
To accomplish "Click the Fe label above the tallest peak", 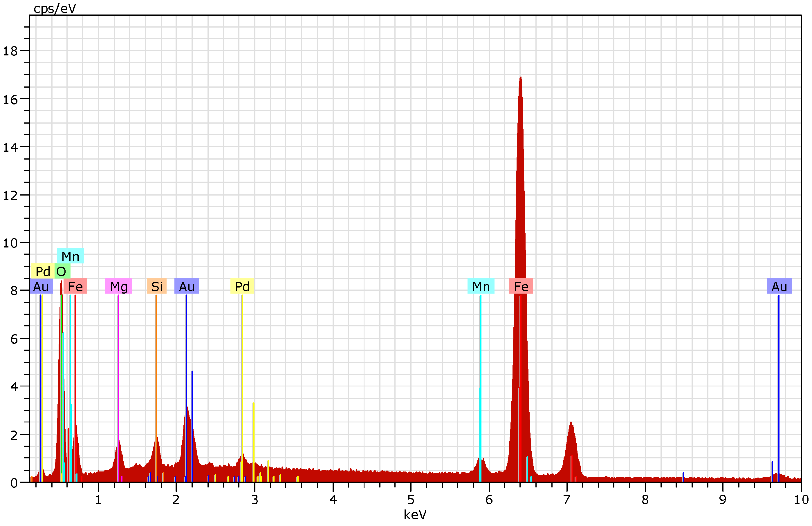I will tap(521, 286).
